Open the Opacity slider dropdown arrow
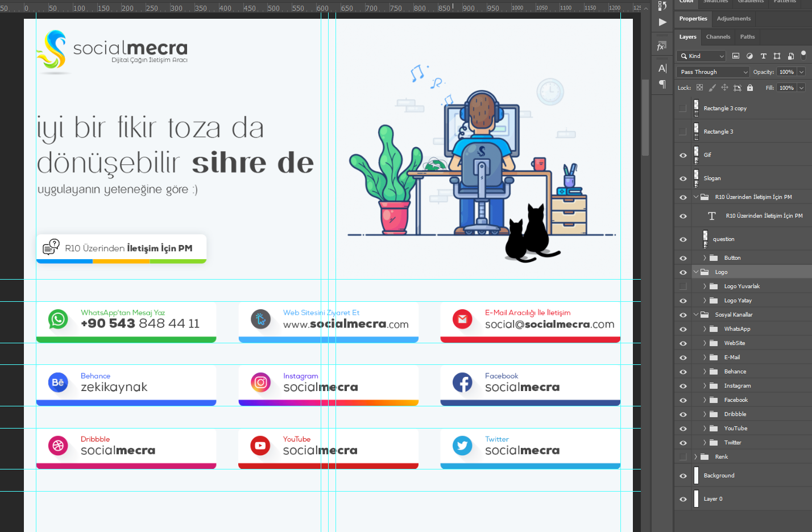 click(801, 72)
